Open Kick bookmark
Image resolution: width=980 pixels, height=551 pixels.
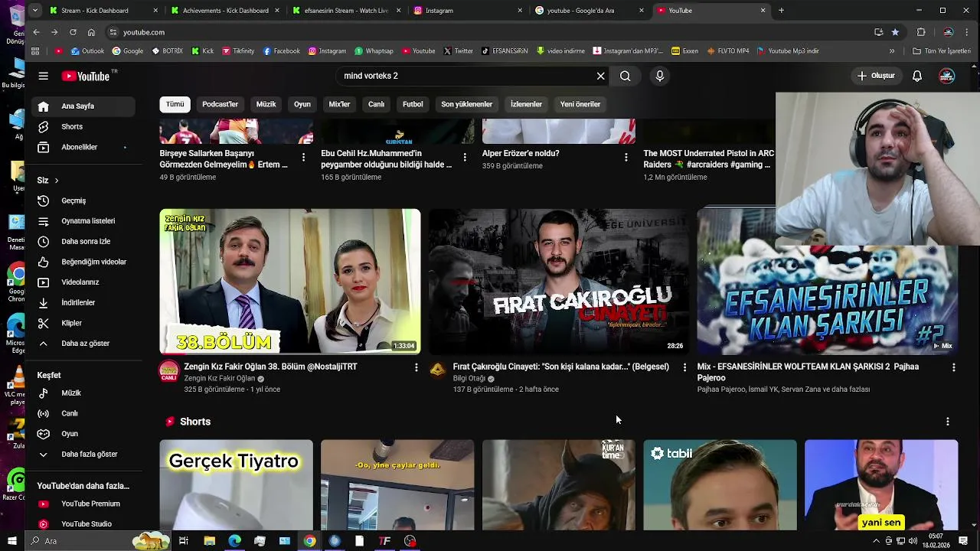tap(202, 51)
